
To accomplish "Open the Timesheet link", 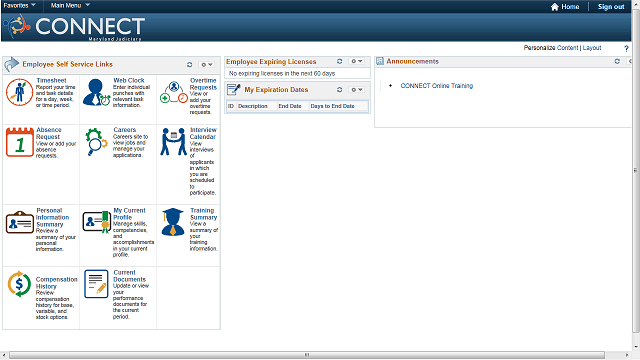I will tap(51, 80).
